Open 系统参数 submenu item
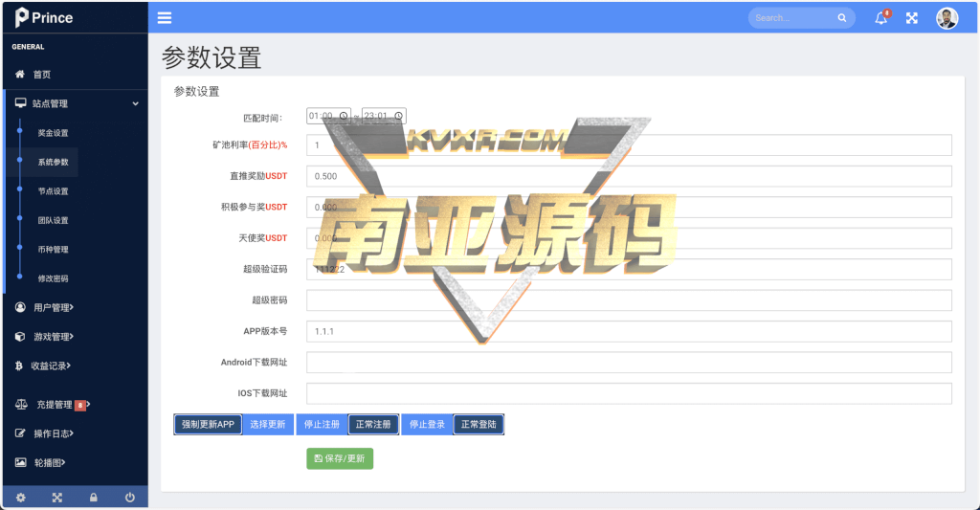 coord(54,163)
